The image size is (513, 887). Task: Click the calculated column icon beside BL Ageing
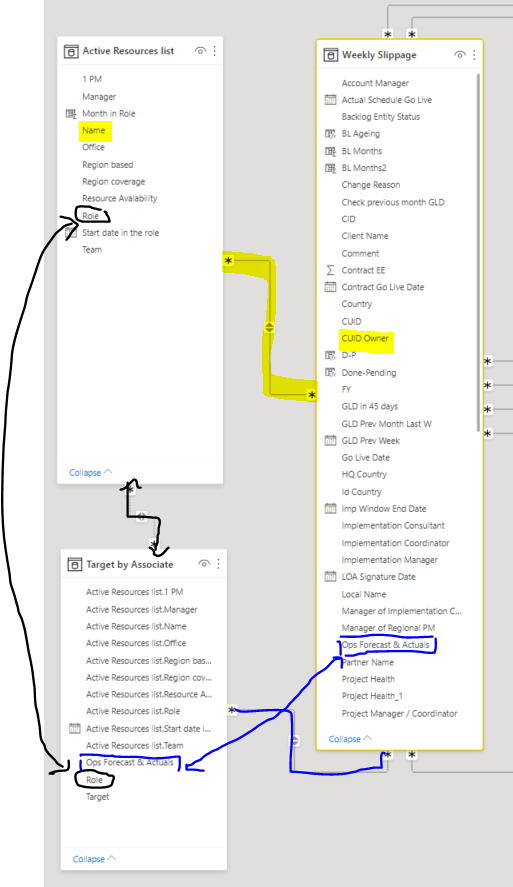click(330, 134)
